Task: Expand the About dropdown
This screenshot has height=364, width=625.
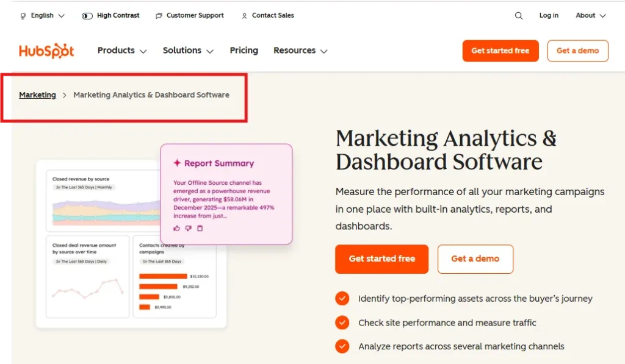Action: click(x=591, y=15)
